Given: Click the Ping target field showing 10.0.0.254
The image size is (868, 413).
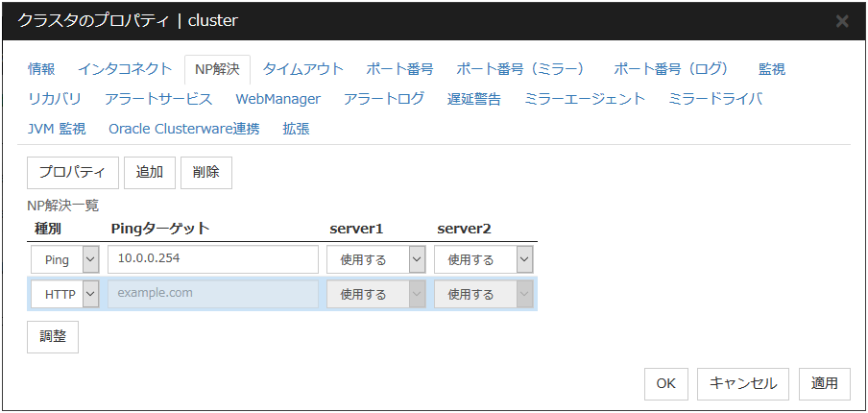Looking at the screenshot, I should pyautogui.click(x=212, y=259).
